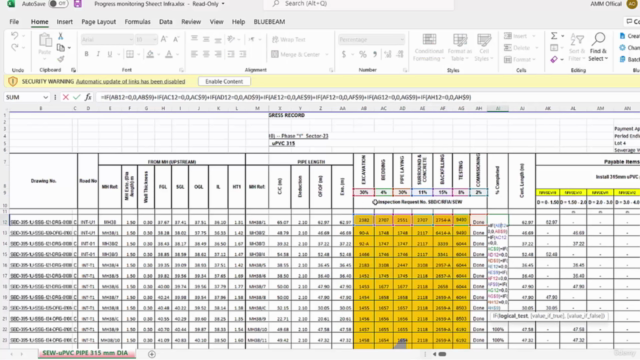
Task: Click the Redo arrow icon
Action: pos(15,48)
